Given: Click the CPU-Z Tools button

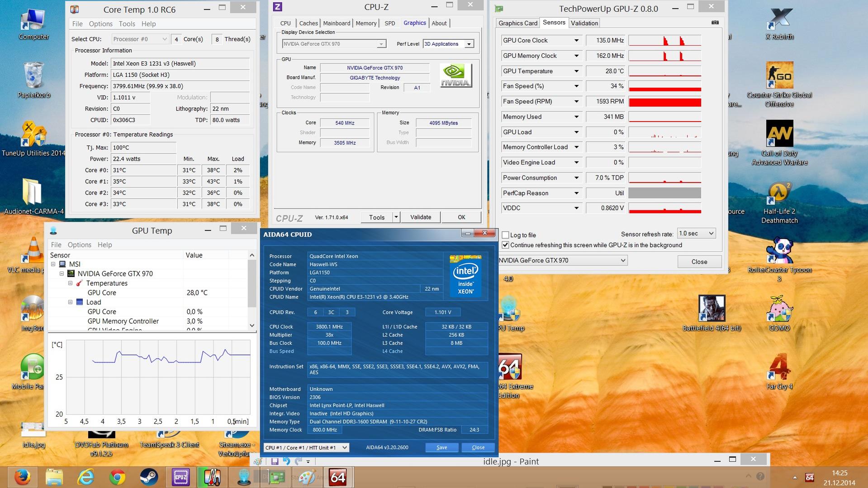Looking at the screenshot, I should coord(377,218).
